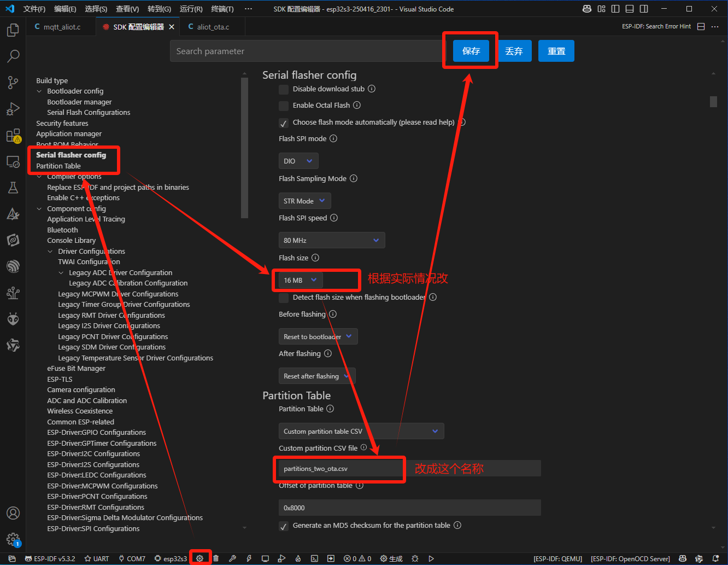728x565 pixels.
Task: Open notifications bell in status bar
Action: [715, 558]
